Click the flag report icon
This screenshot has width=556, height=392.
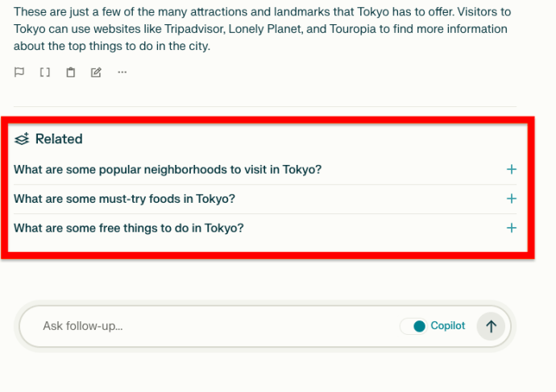coord(19,72)
